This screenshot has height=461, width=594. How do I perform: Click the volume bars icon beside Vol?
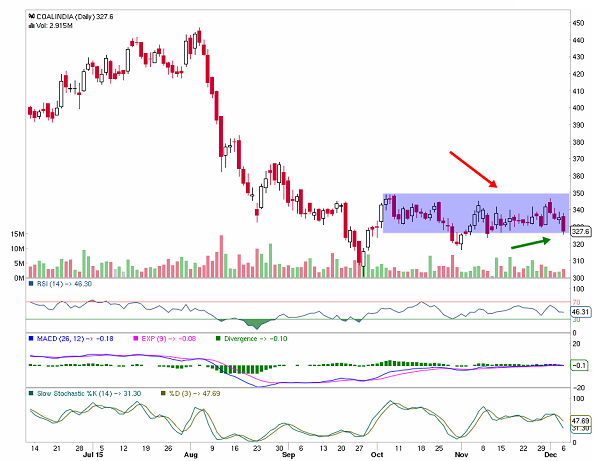[x=32, y=26]
